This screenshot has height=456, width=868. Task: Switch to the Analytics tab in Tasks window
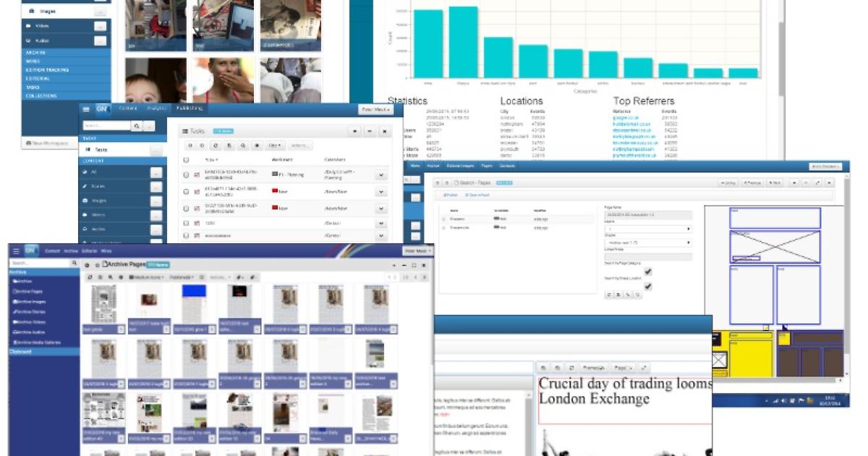tap(157, 109)
